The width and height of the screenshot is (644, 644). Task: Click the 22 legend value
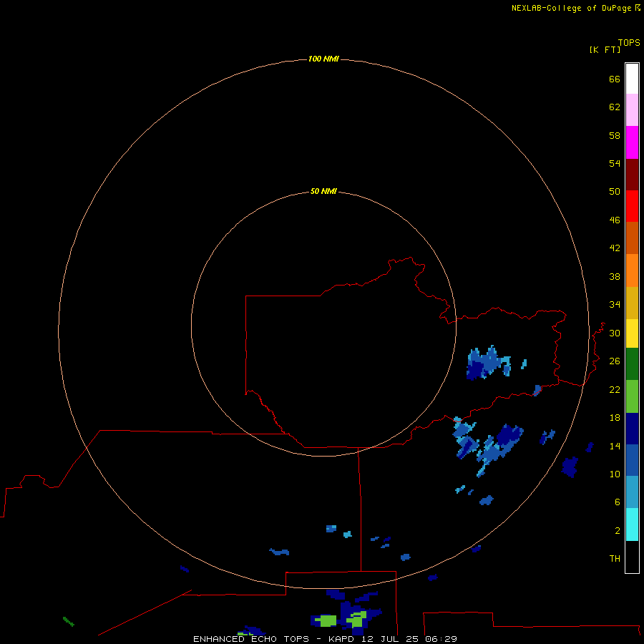615,390
